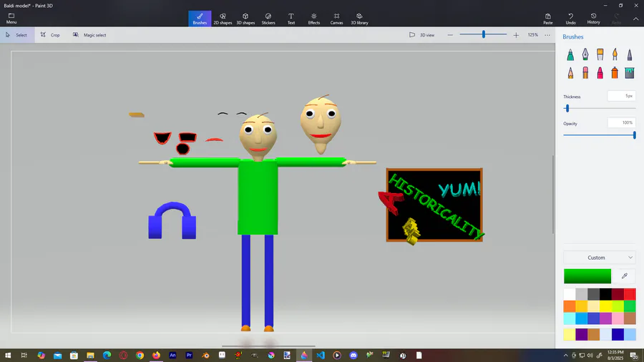644x362 pixels.
Task: Open the notification center icon
Action: [635, 356]
